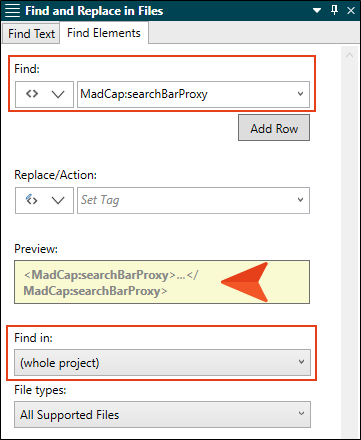
Task: Switch to the Find Text tab
Action: pyautogui.click(x=31, y=34)
